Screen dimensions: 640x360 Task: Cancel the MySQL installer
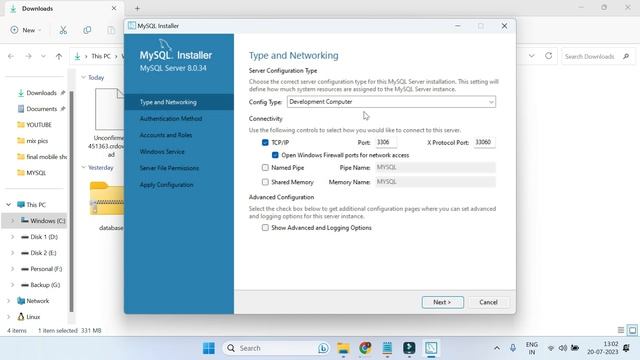[x=488, y=302]
